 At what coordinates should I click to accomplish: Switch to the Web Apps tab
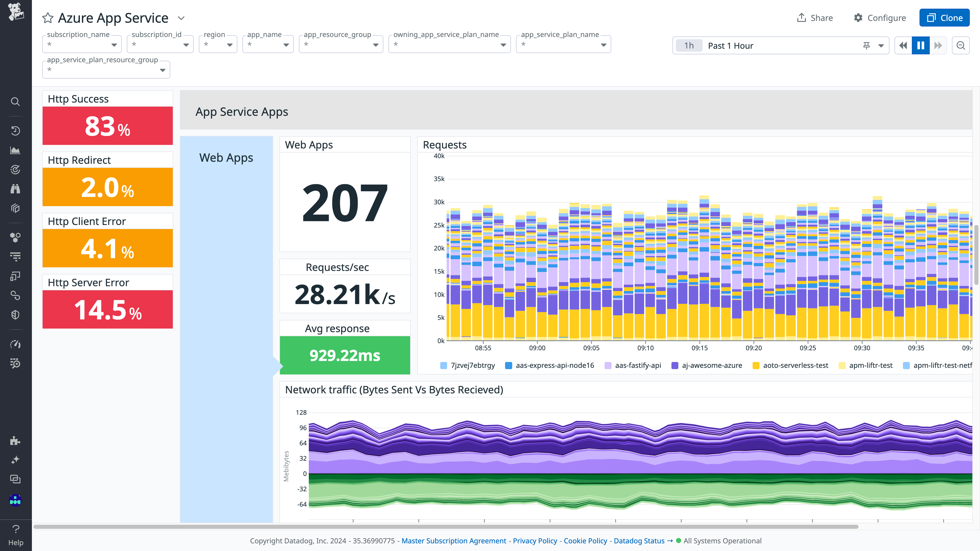point(226,157)
